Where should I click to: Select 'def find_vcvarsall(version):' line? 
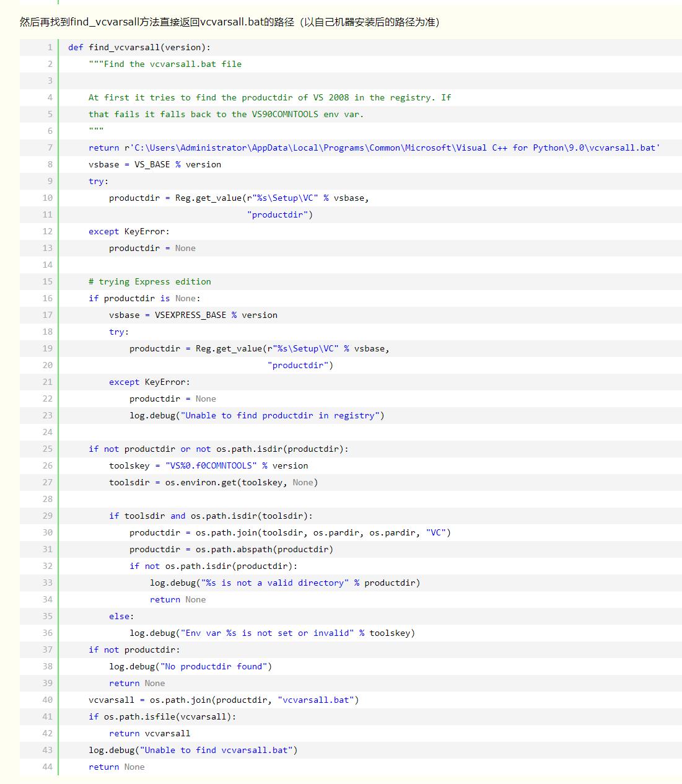(139, 47)
